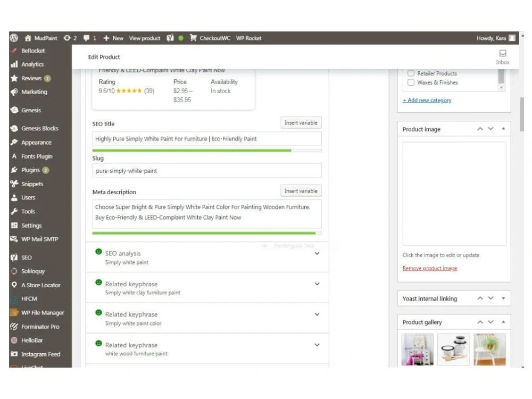Expand the SEO analysis section
The width and height of the screenshot is (532, 399).
pyautogui.click(x=317, y=253)
